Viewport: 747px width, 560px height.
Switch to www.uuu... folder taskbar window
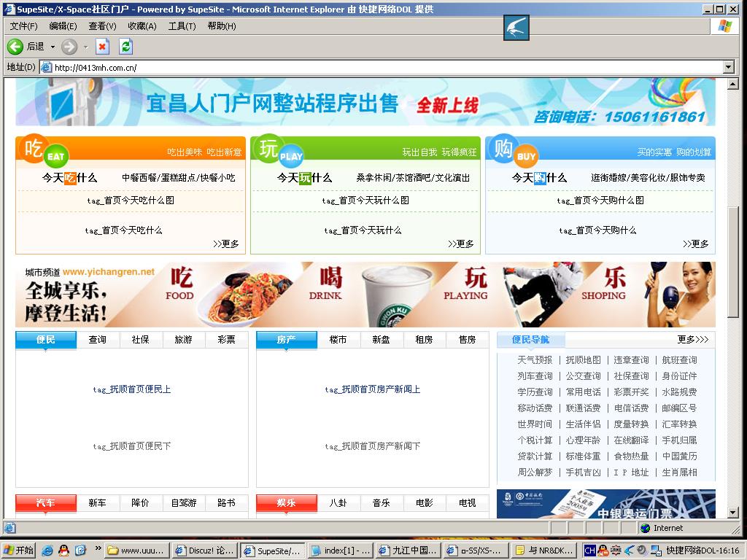click(136, 551)
